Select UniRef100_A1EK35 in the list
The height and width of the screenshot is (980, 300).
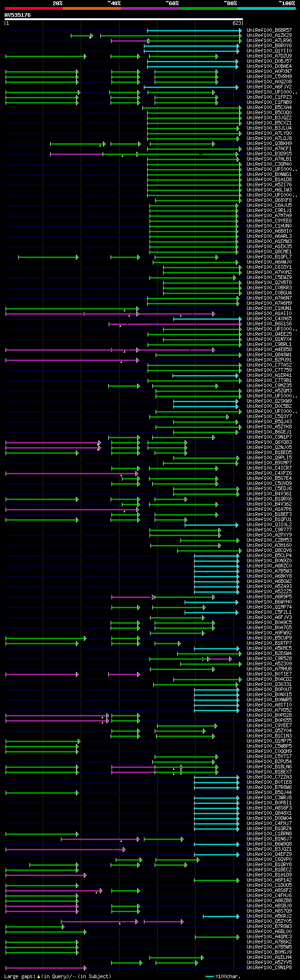pos(269,246)
